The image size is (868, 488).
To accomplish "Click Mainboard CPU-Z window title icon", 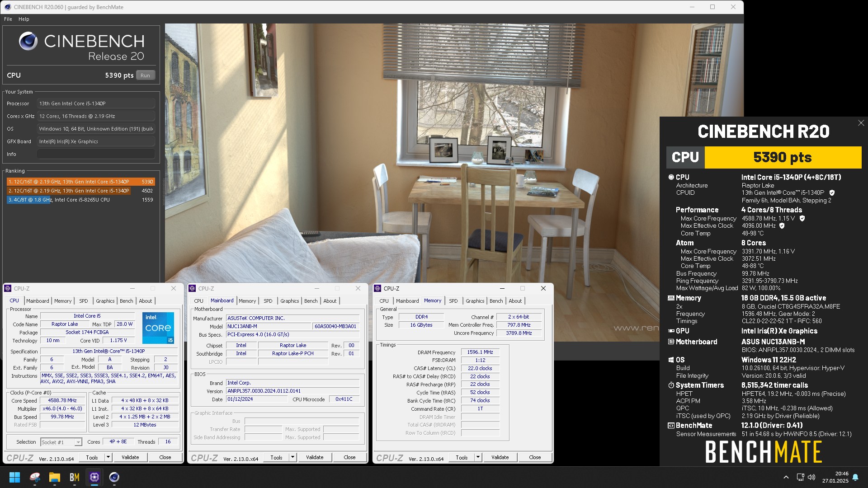I will click(192, 288).
